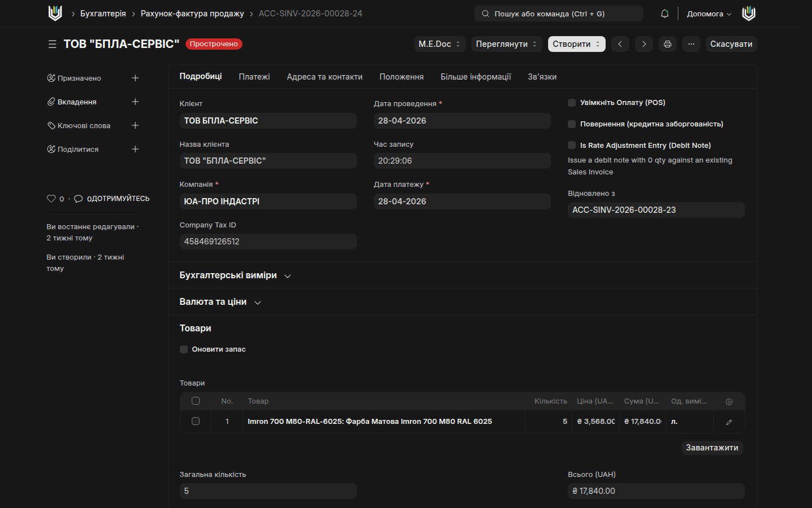Image resolution: width=812 pixels, height=508 pixels.
Task: Toggle Повернення (кредитна заборгованість) checkbox
Action: tap(572, 124)
